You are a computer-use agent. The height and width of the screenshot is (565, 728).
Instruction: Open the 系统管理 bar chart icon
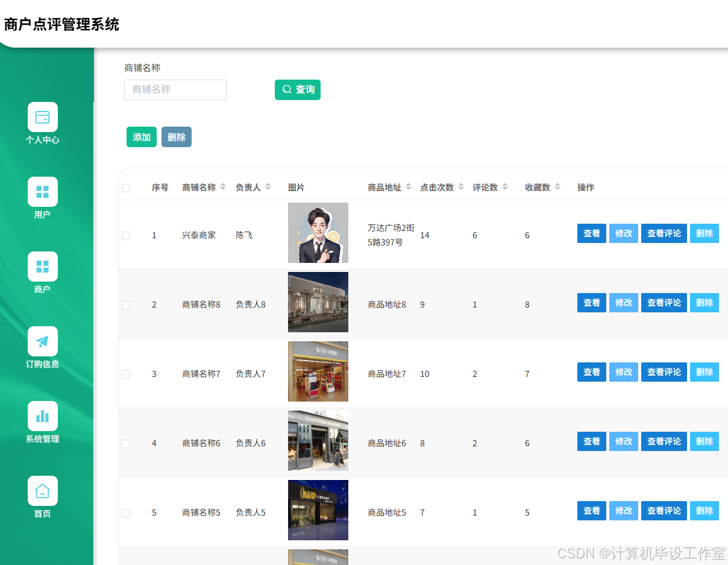(x=43, y=416)
